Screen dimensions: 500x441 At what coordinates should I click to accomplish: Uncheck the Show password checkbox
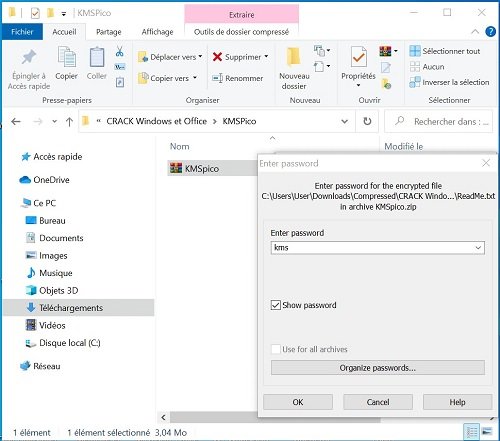[x=276, y=305]
